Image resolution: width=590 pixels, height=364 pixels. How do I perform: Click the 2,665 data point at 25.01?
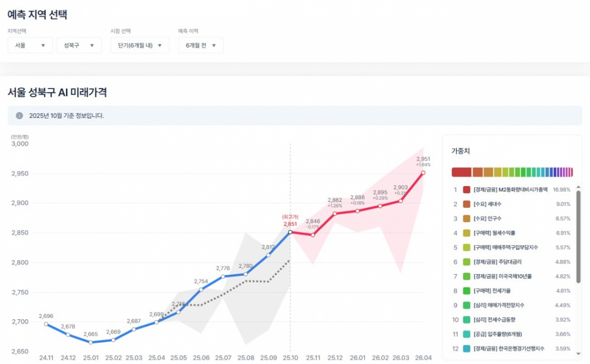[x=91, y=342]
